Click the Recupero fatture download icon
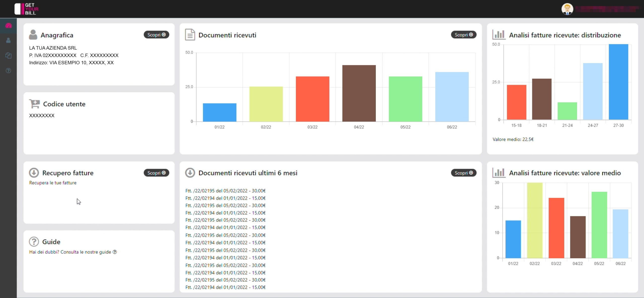Screen dimensions: 644x298 coord(34,173)
